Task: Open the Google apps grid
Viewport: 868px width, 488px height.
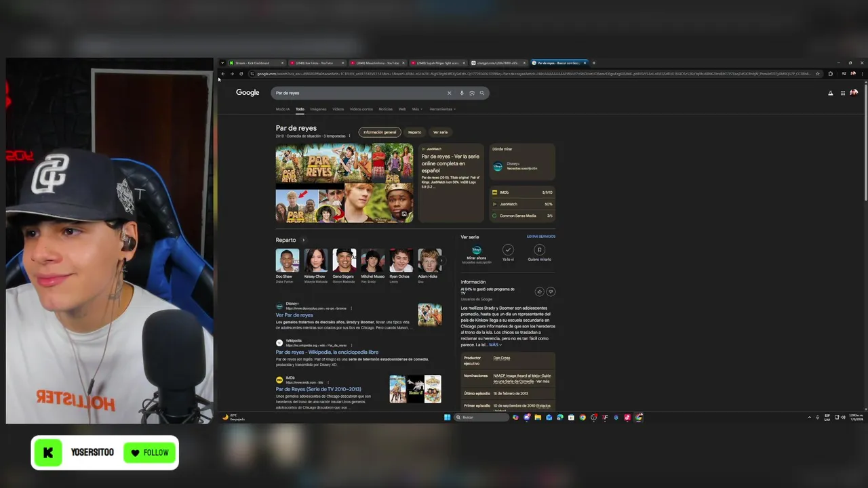Action: pos(843,93)
